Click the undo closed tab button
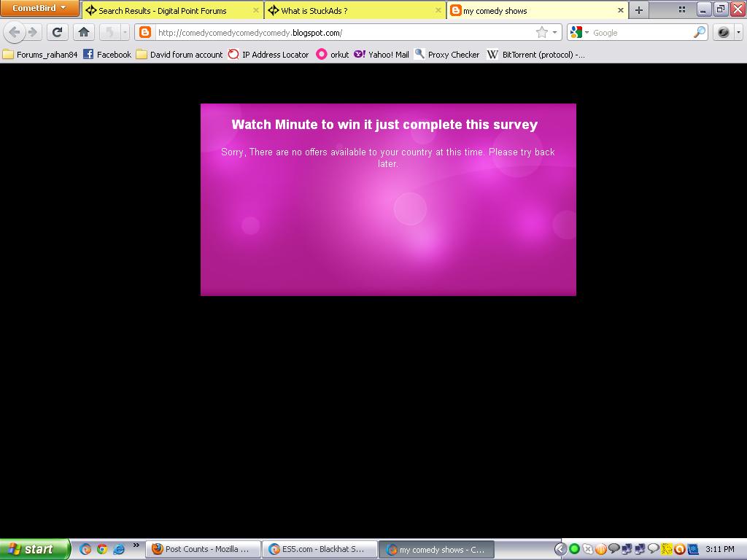The height and width of the screenshot is (560, 747). pos(109,32)
